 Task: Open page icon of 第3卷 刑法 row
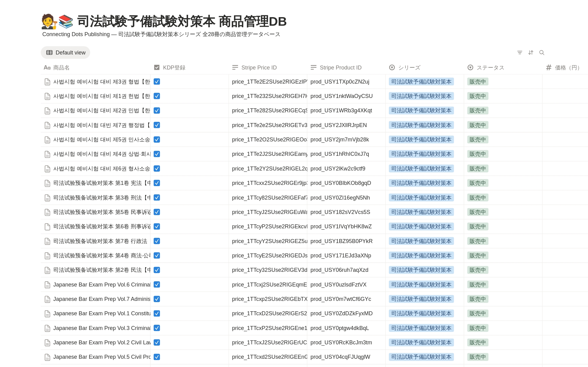point(47,198)
